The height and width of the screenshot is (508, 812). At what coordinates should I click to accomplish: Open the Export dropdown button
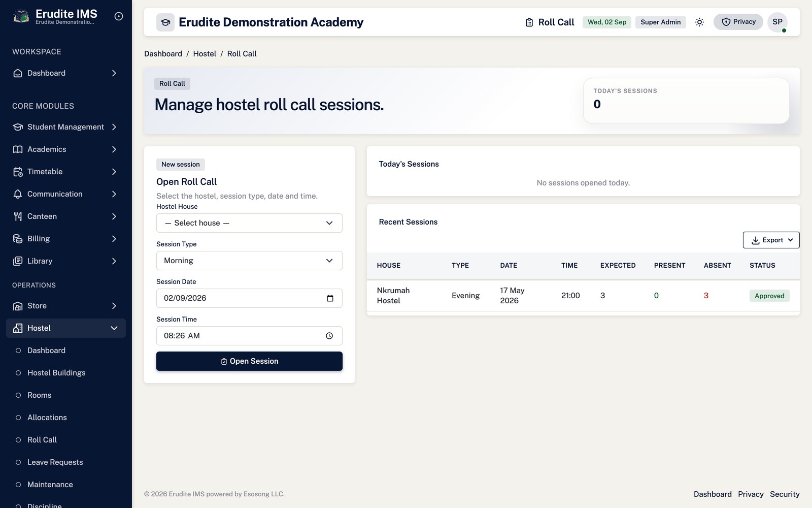771,240
